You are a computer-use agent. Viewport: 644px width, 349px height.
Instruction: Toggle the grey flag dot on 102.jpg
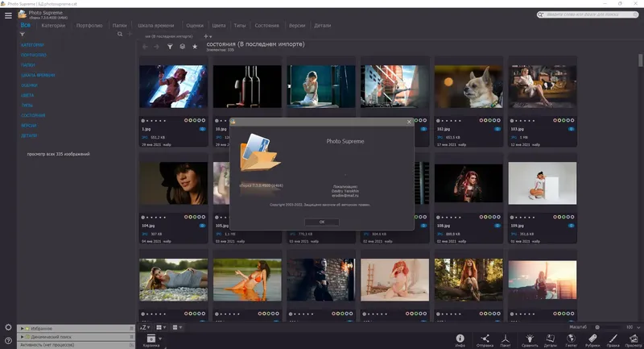[438, 121]
